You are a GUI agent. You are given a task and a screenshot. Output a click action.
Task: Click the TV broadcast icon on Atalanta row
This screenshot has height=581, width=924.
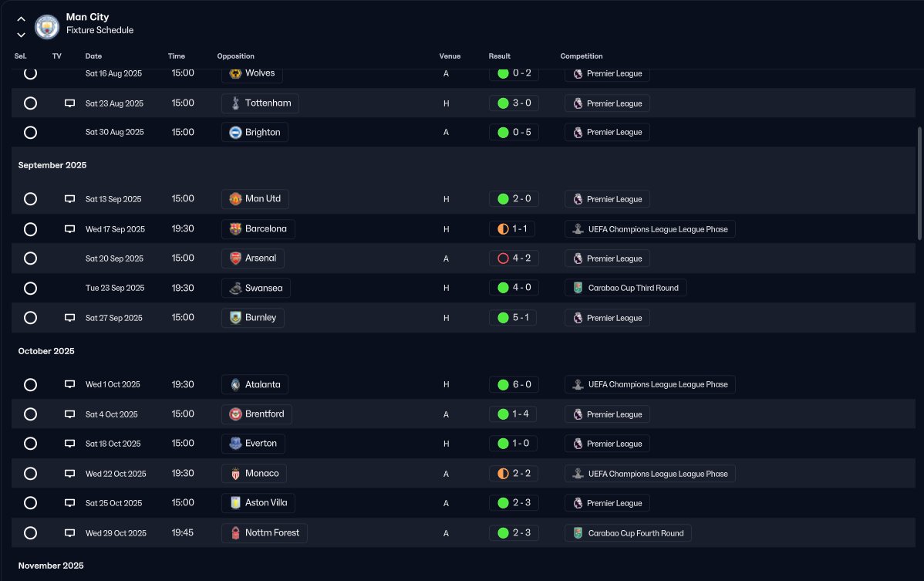click(69, 384)
